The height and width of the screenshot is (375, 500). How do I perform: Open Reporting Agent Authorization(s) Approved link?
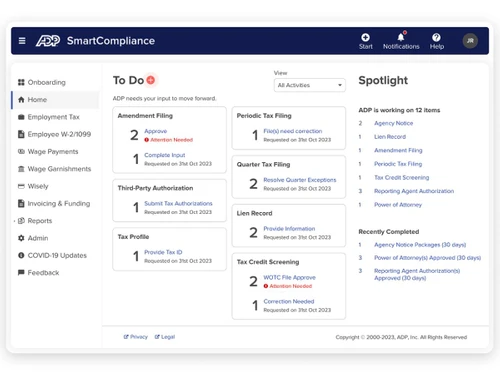(x=417, y=274)
